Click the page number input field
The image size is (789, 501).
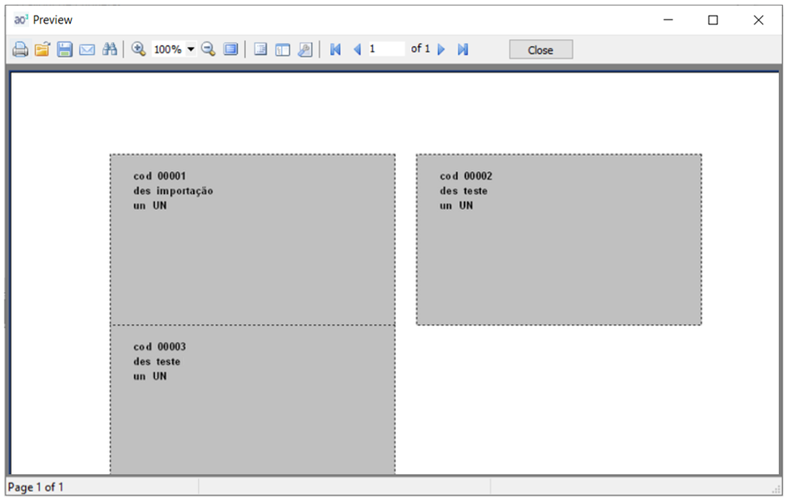tap(385, 49)
